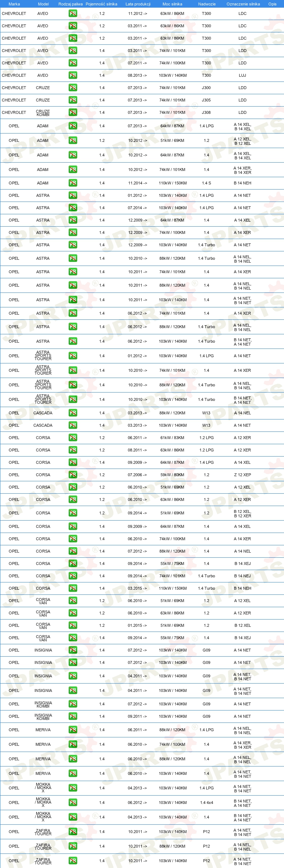Click fuel icon in Cascada 88kW row
The height and width of the screenshot is (868, 284).
(x=73, y=413)
